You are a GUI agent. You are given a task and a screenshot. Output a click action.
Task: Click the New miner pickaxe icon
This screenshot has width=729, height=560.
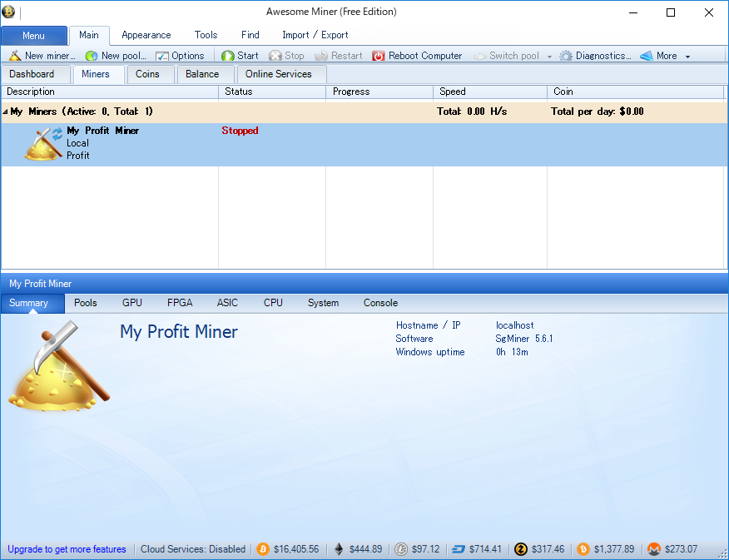click(15, 56)
